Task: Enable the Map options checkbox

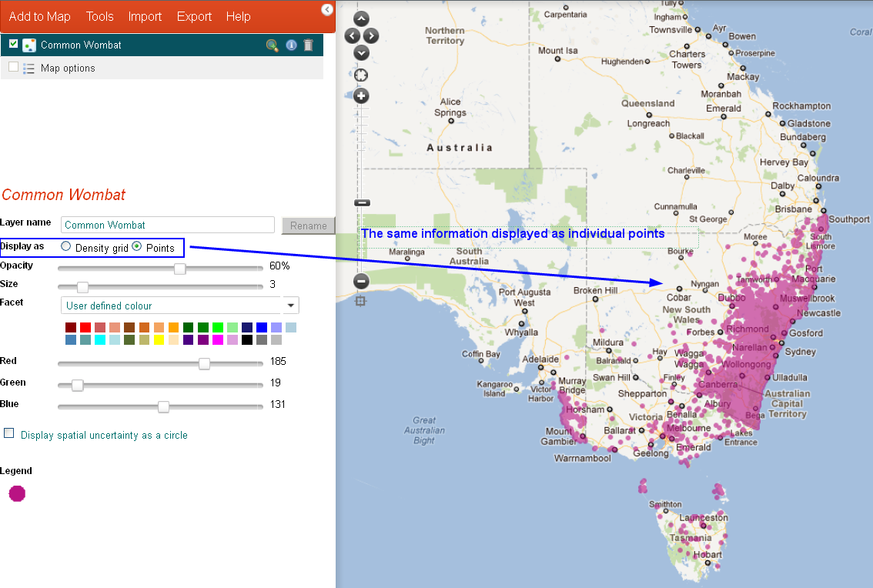Action: coord(14,67)
